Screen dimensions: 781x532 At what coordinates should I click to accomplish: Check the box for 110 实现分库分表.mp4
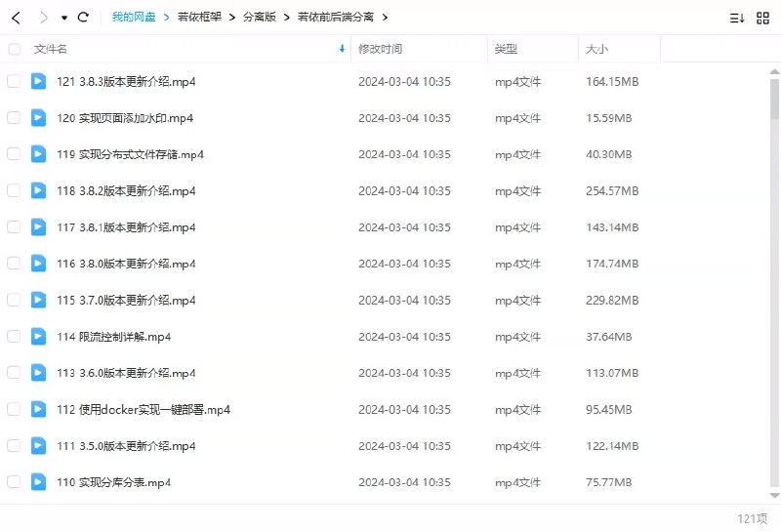[x=14, y=481]
